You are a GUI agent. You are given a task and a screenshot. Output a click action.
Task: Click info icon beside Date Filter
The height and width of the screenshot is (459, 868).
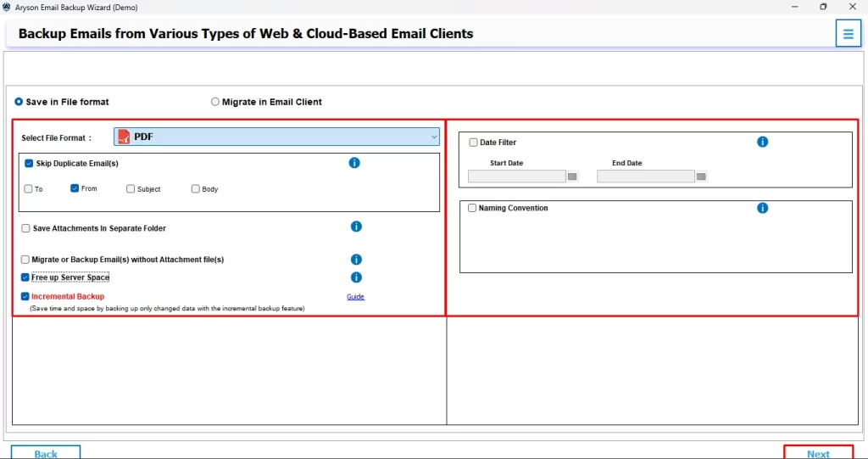(x=762, y=142)
